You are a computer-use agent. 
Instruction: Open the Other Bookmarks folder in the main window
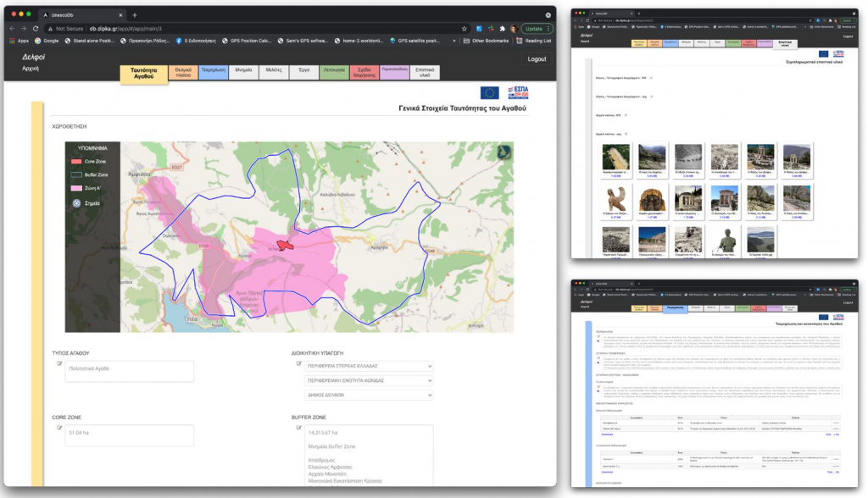coord(486,41)
